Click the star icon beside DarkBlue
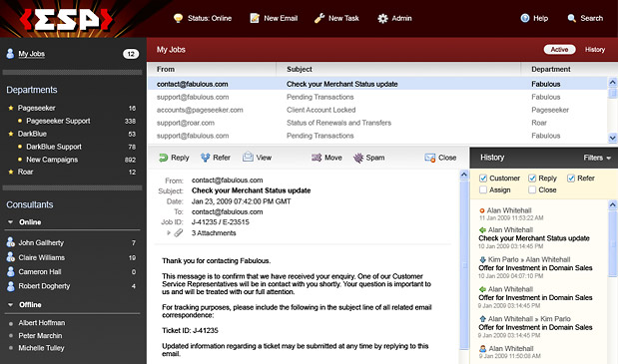This screenshot has width=618, height=364. 11,134
